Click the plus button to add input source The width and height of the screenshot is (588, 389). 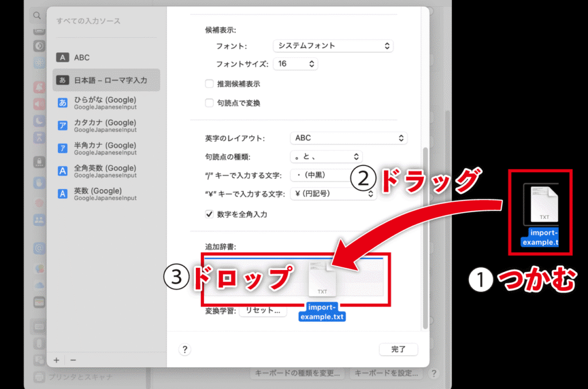(56, 360)
